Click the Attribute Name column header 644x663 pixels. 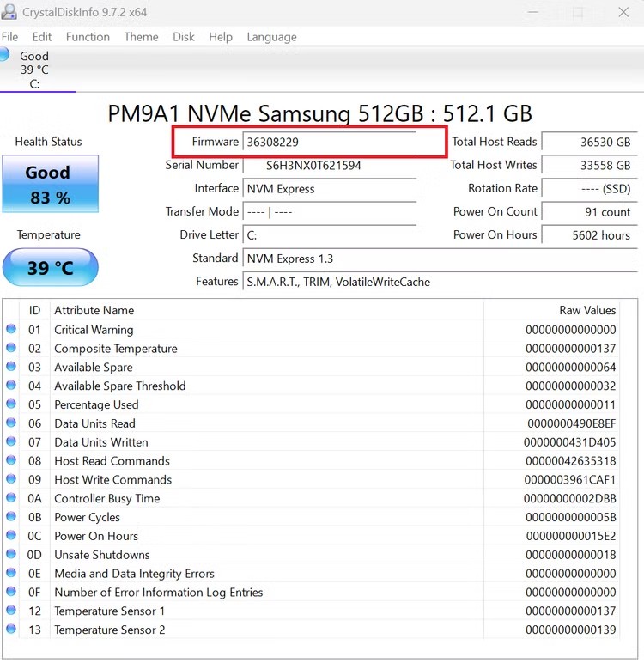click(94, 310)
